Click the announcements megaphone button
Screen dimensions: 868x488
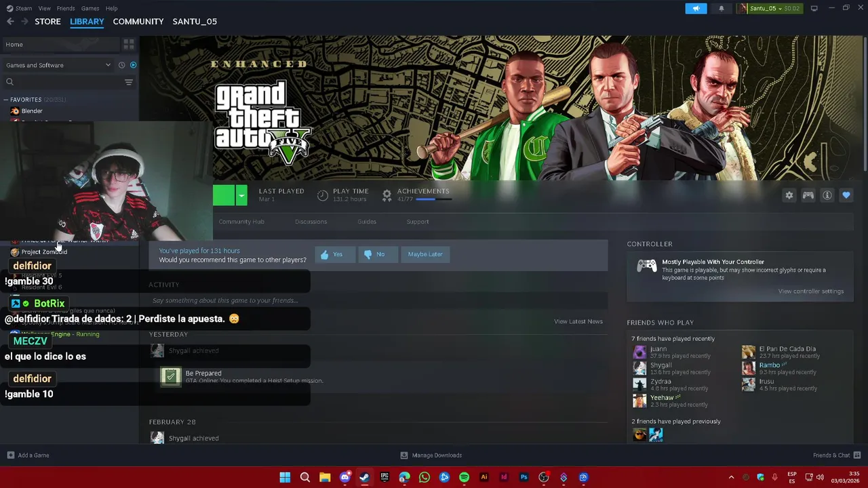[x=696, y=8]
